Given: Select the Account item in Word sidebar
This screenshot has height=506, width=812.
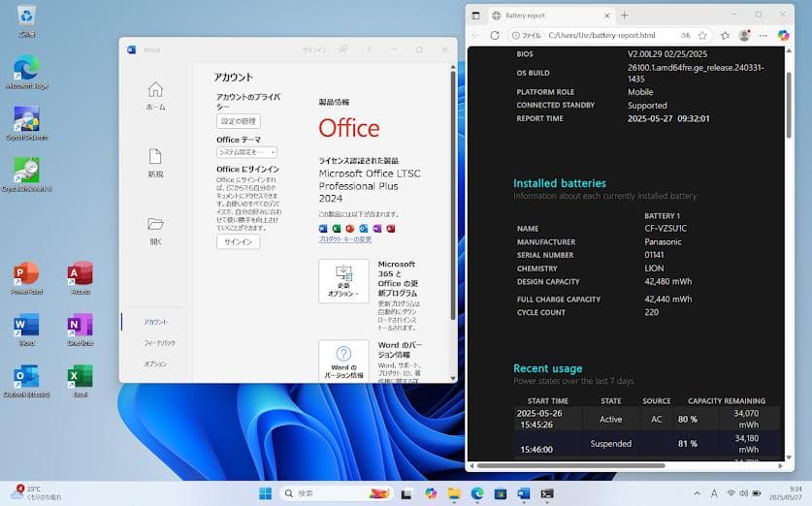Looking at the screenshot, I should [155, 322].
